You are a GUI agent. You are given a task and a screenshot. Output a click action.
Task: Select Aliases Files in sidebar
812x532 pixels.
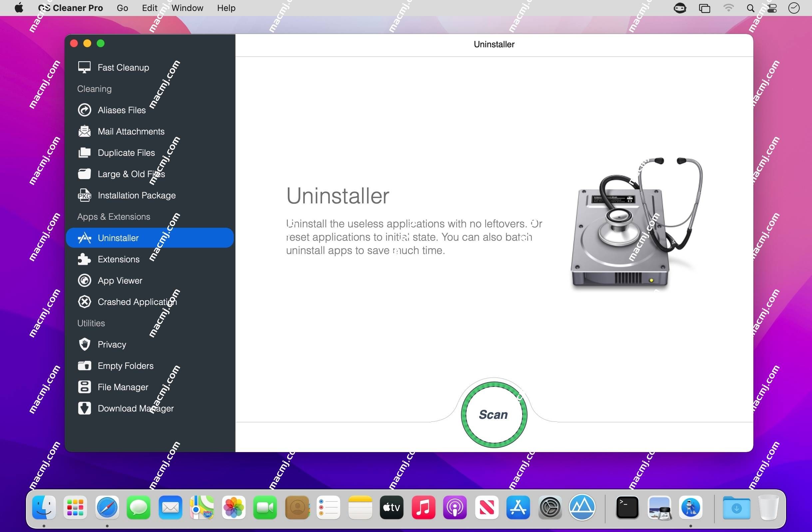click(x=122, y=110)
